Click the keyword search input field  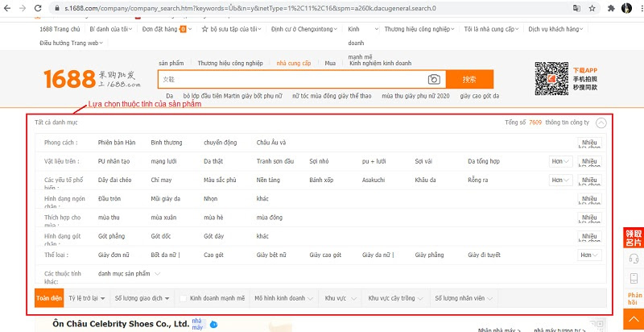pos(290,79)
